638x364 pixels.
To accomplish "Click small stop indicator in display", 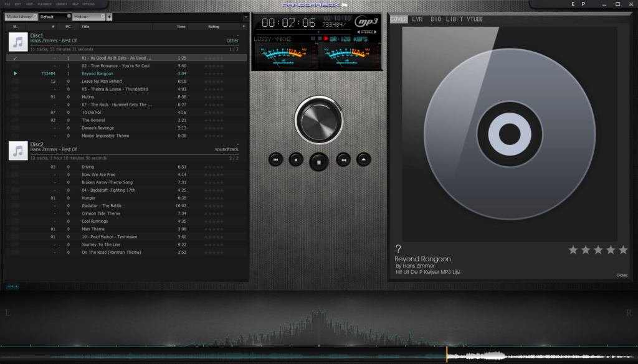I will [x=320, y=39].
